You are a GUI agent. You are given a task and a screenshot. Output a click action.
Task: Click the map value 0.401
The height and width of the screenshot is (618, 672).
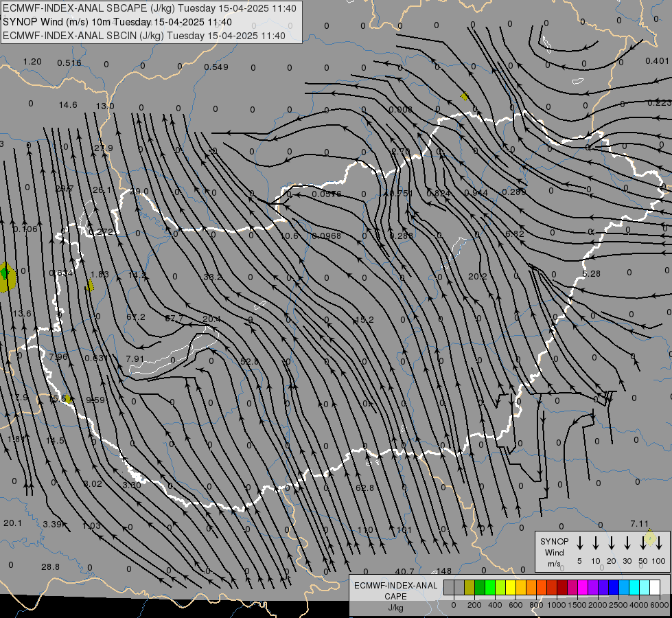pyautogui.click(x=657, y=61)
